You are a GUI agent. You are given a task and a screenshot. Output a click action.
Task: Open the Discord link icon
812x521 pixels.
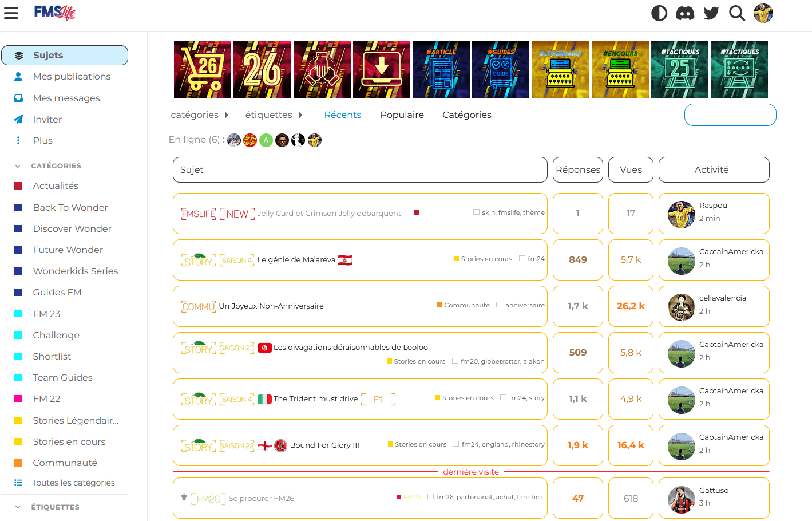685,13
